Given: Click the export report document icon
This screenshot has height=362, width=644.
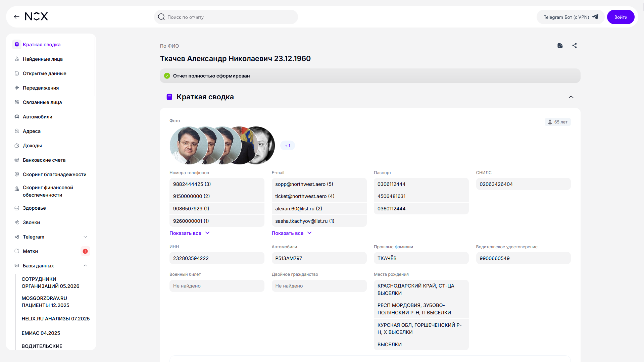Looking at the screenshot, I should [x=560, y=46].
